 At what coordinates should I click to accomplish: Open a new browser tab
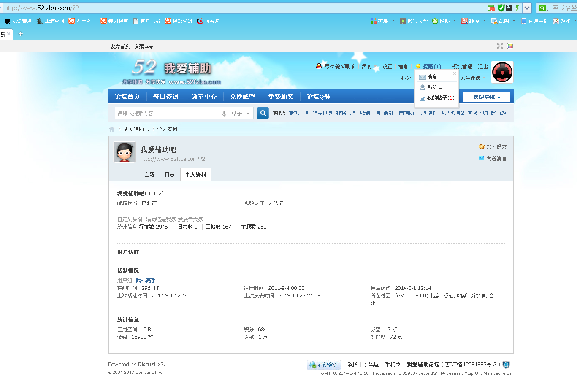pos(20,34)
